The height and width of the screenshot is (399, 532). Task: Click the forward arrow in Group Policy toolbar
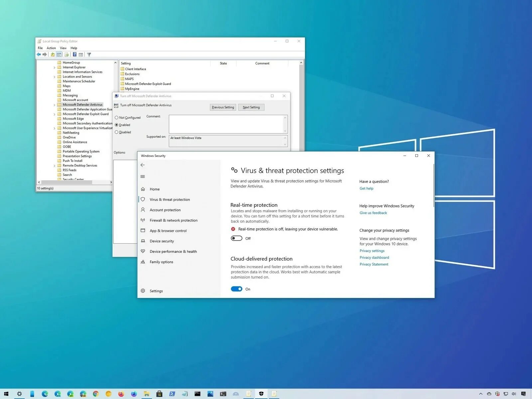click(x=45, y=55)
